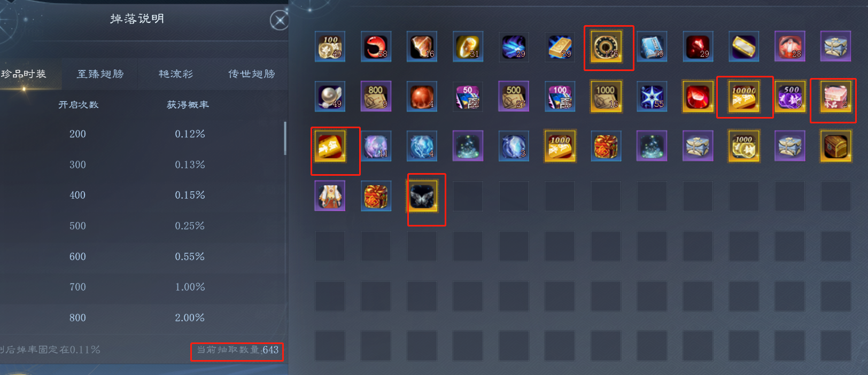
Task: Click the black butterfly wings item
Action: [422, 196]
